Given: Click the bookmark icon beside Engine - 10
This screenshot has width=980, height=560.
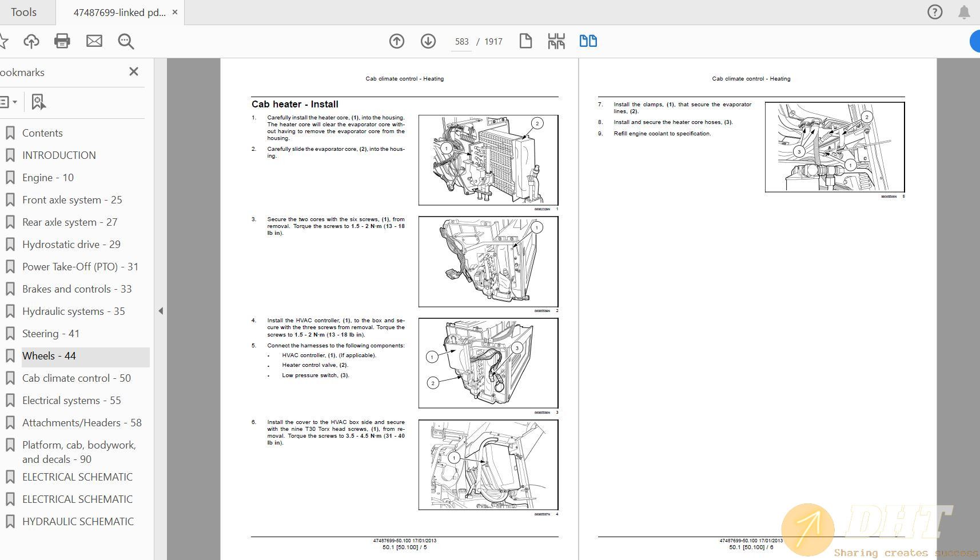Looking at the screenshot, I should (10, 178).
